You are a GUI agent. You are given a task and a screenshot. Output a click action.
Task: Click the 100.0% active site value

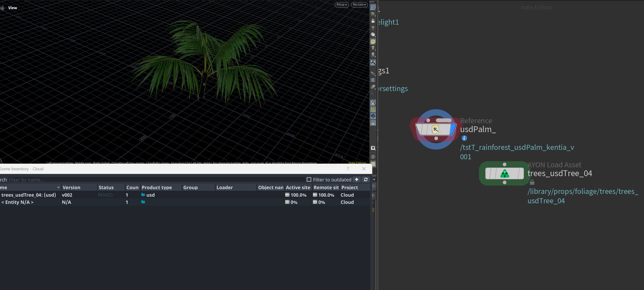(x=299, y=195)
